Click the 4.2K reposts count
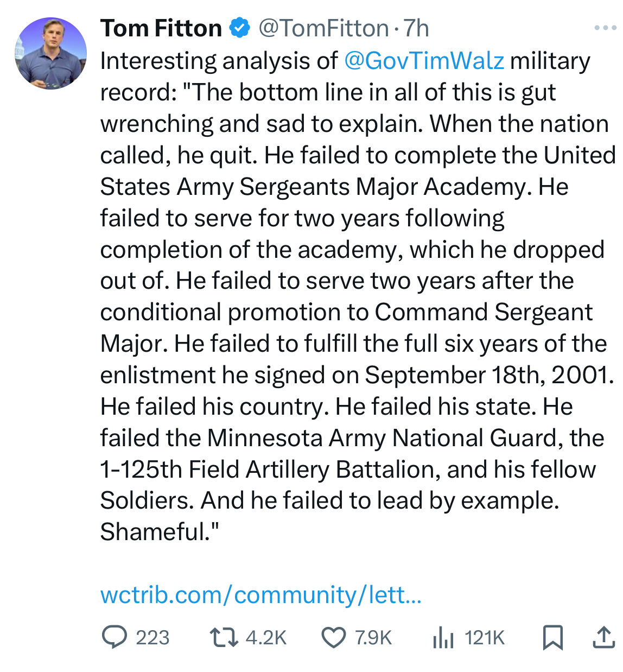The image size is (623, 672). (x=266, y=637)
